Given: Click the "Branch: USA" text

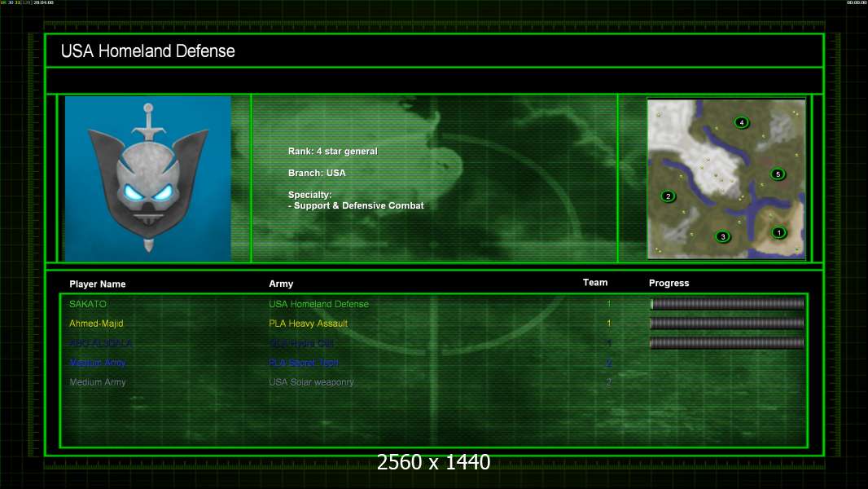Looking at the screenshot, I should [x=317, y=173].
